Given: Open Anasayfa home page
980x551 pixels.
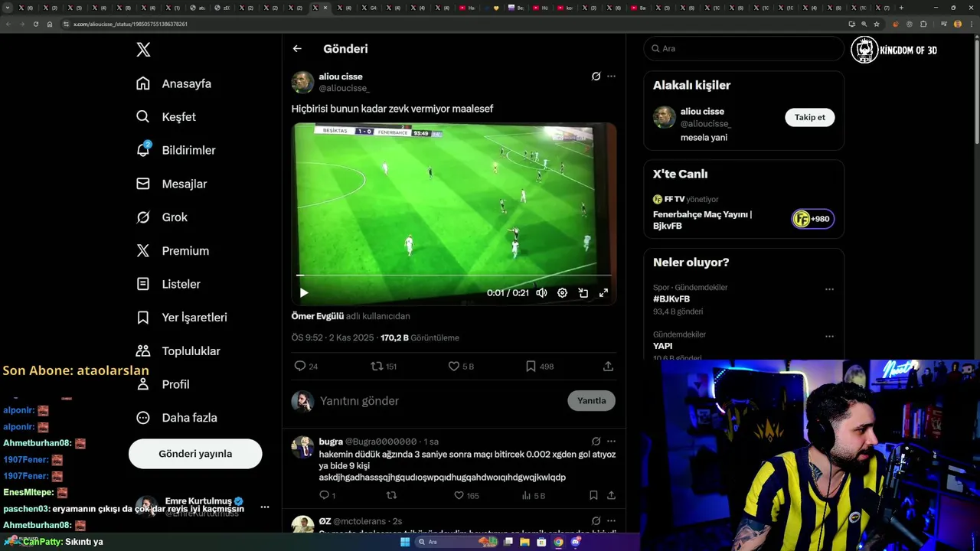Looking at the screenshot, I should [174, 83].
